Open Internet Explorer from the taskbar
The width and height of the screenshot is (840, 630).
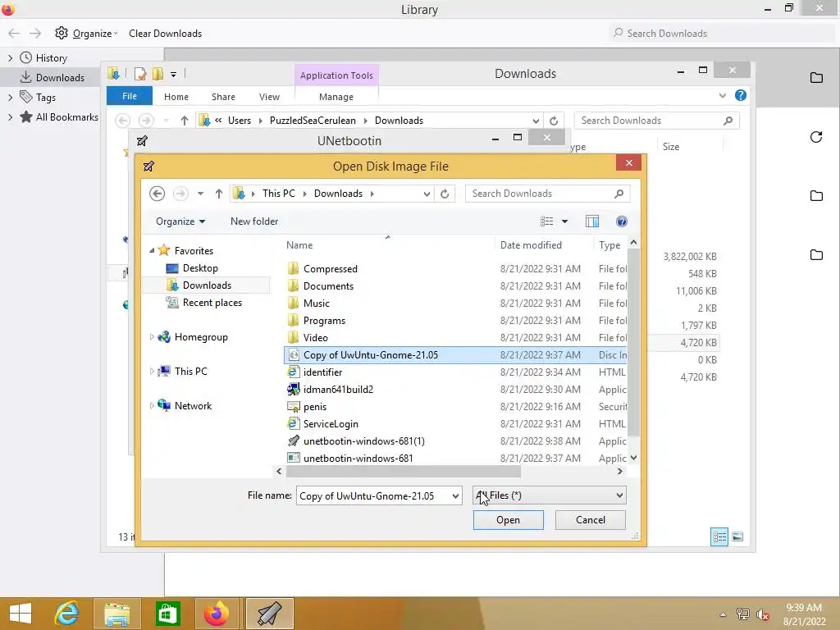coord(66,614)
